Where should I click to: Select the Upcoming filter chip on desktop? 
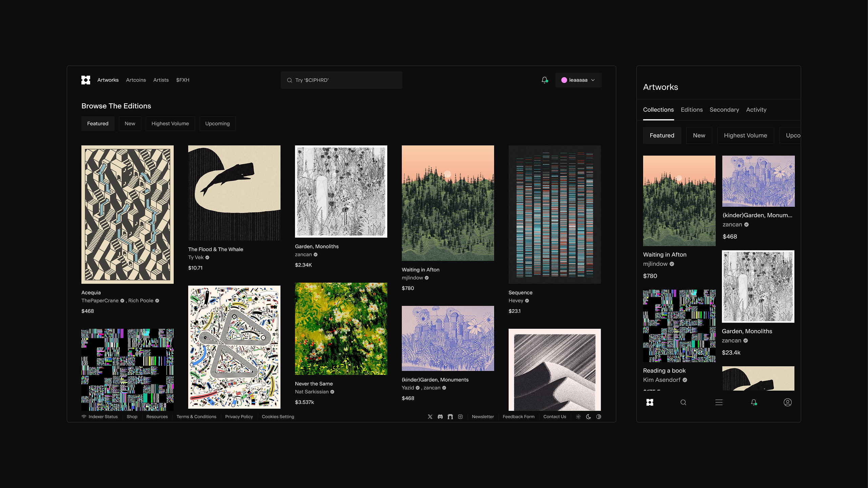click(x=217, y=124)
